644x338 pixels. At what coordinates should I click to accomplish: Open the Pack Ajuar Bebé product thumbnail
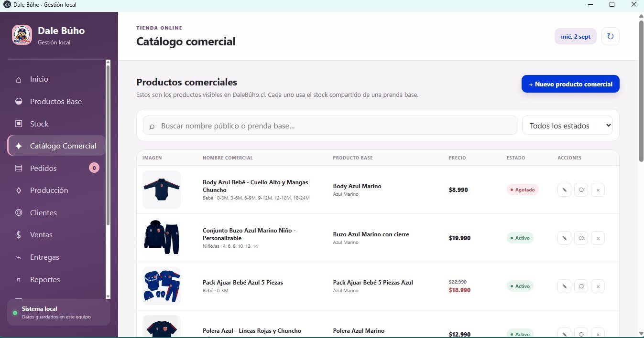(162, 286)
